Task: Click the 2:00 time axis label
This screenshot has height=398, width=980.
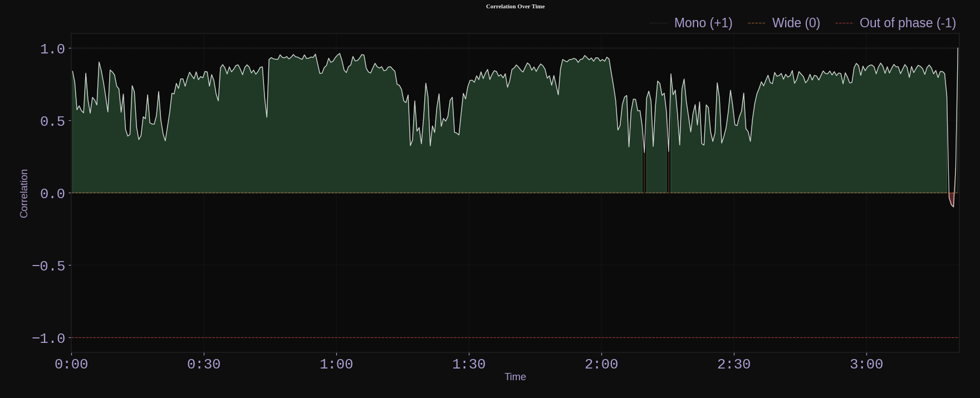Action: tap(601, 364)
